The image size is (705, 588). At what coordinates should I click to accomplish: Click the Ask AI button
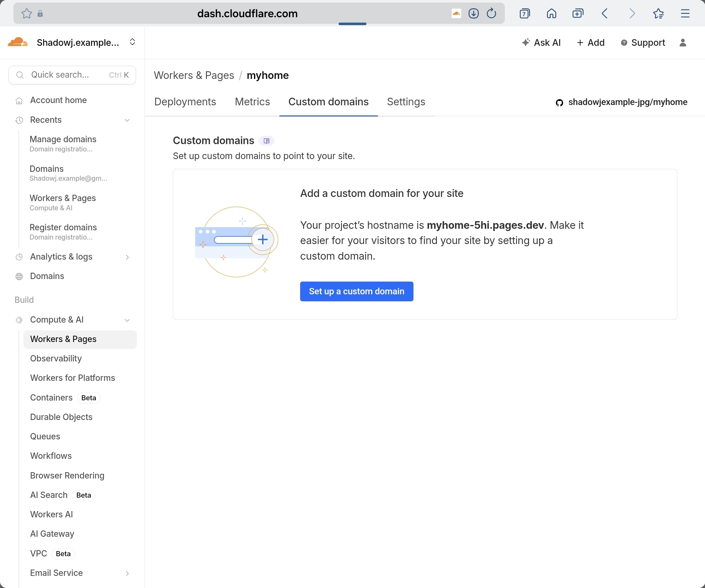coord(541,43)
